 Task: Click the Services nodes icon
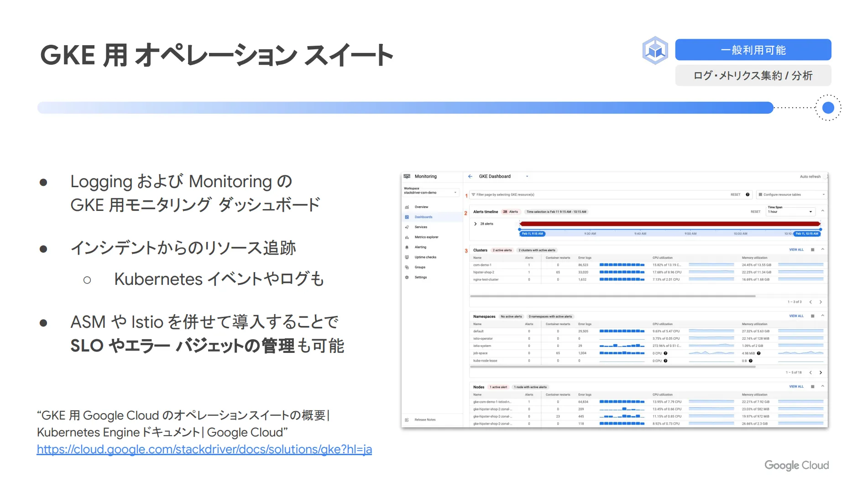point(407,227)
